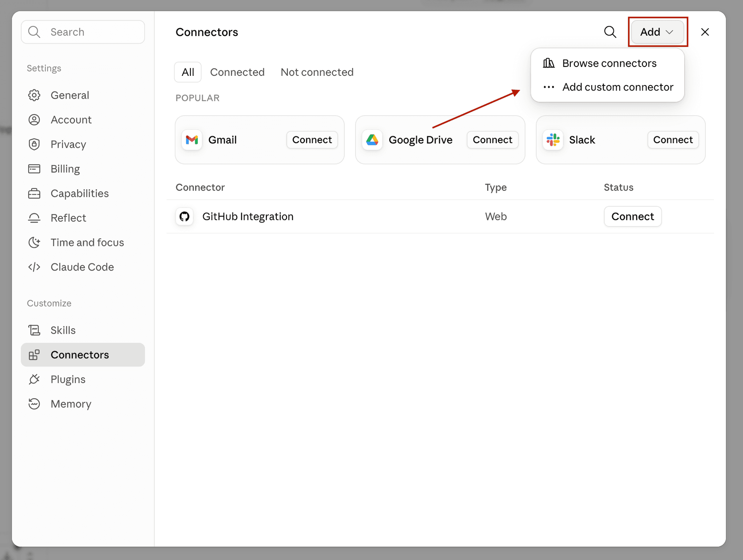
Task: Click the Status column header
Action: pos(618,187)
